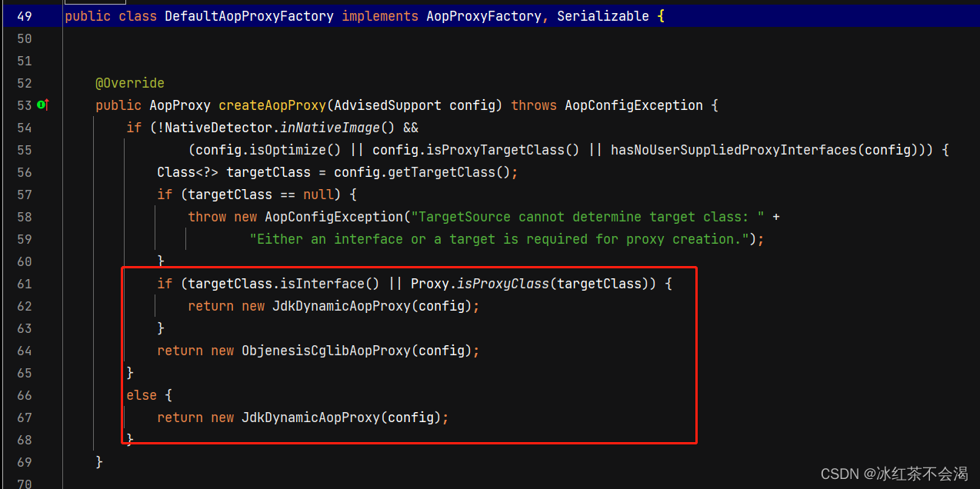Click line number 69 in the gutter
The height and width of the screenshot is (489, 980).
point(24,462)
